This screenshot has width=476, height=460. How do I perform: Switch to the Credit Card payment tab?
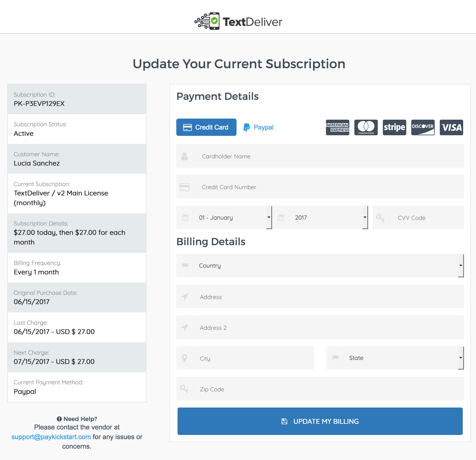[x=206, y=127]
